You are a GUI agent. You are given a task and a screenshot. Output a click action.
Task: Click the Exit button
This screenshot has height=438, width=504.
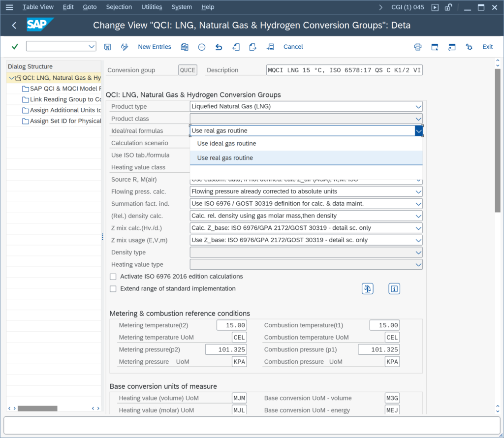(x=487, y=47)
